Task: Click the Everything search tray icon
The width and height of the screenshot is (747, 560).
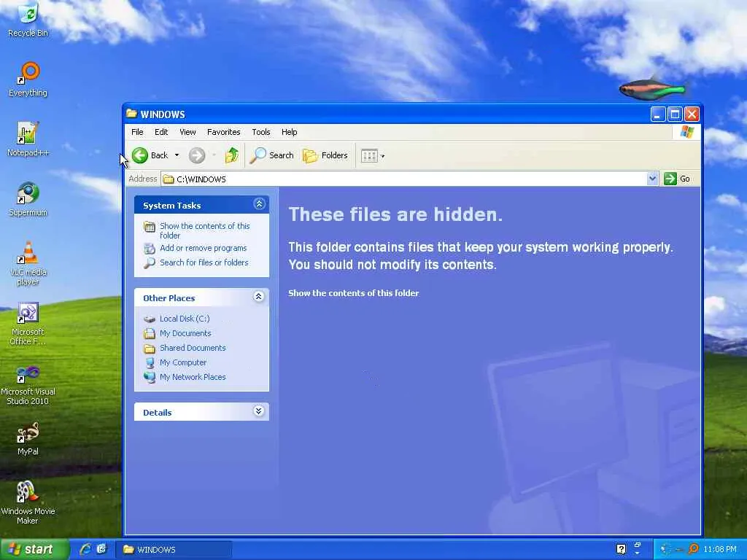Action: pyautogui.click(x=693, y=549)
